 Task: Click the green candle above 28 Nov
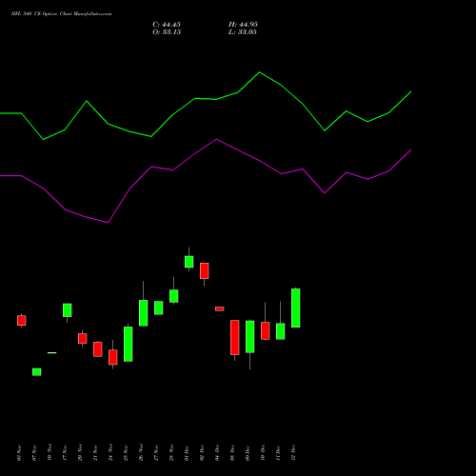174,296
